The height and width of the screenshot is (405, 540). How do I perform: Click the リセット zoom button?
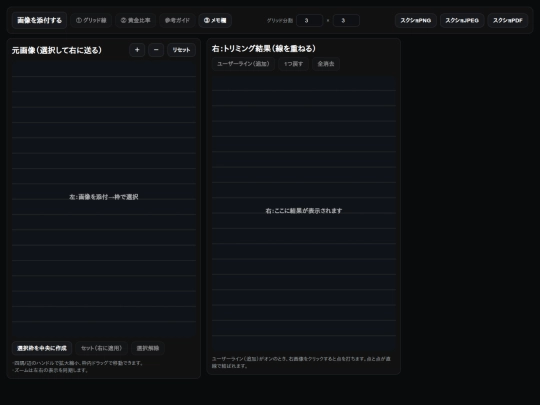[181, 50]
